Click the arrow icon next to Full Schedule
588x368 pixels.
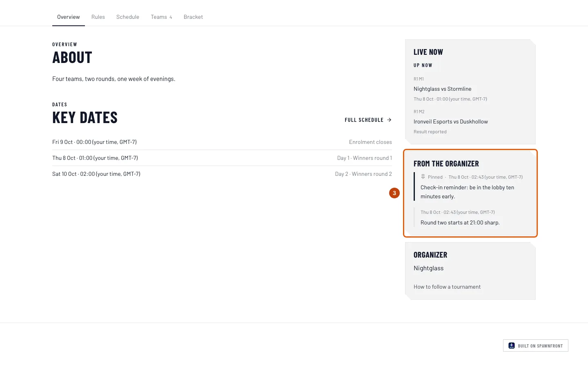[x=389, y=120]
